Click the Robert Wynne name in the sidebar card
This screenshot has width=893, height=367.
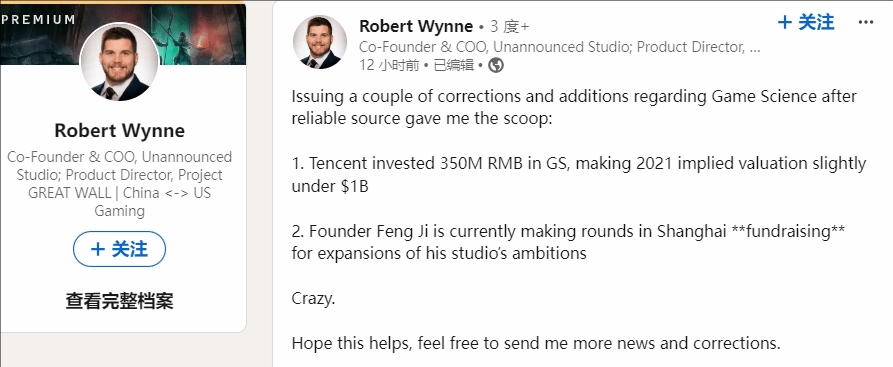120,131
